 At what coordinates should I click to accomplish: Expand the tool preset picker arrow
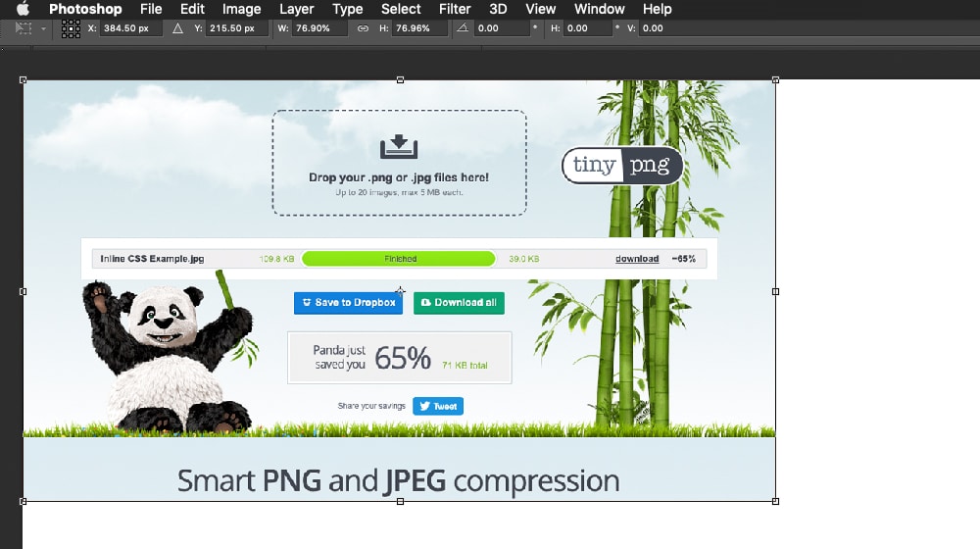click(x=43, y=28)
